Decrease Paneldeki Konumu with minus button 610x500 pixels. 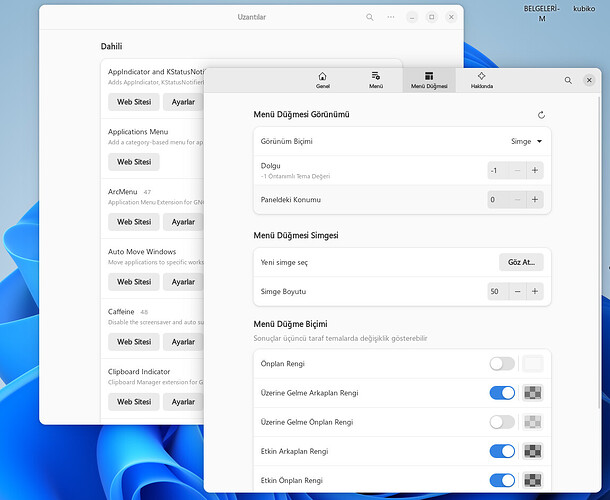(517, 200)
